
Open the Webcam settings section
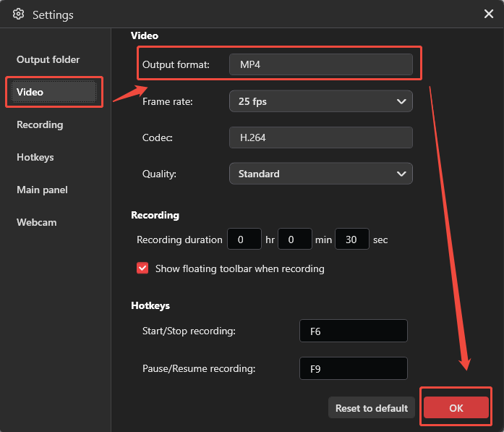[x=37, y=222]
